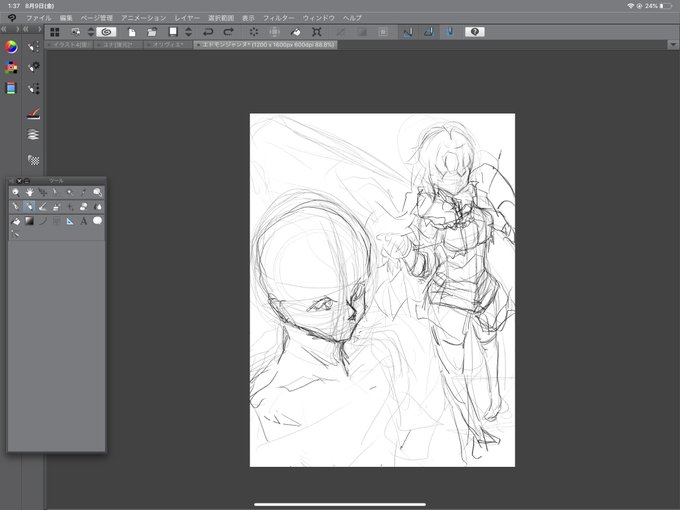This screenshot has height=510, width=680.
Task: Create a new document via page icon
Action: pos(131,32)
